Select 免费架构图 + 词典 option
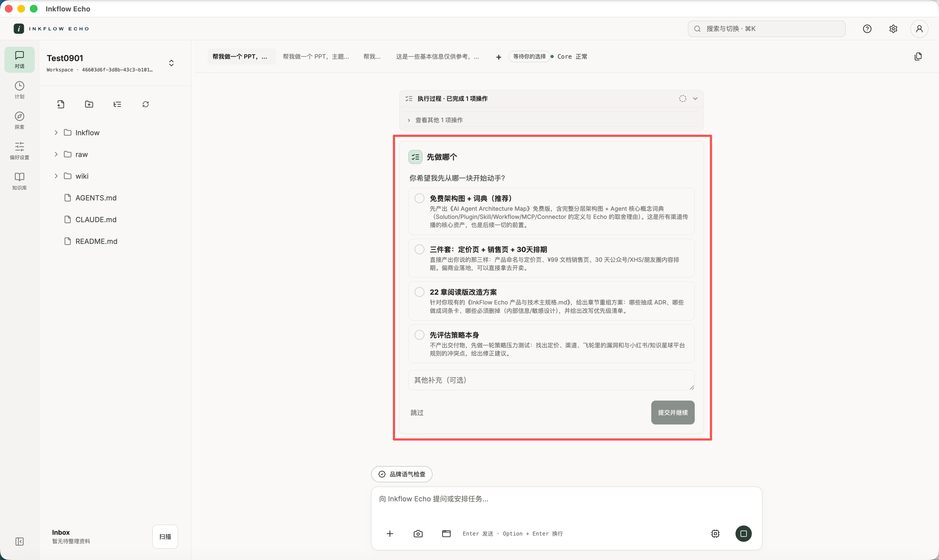Viewport: 939px width, 560px height. [551, 211]
